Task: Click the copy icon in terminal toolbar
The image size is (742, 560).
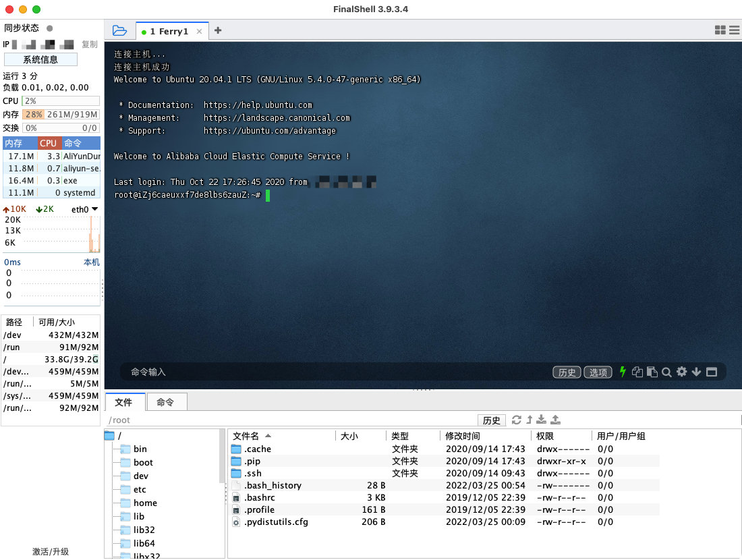Action: point(637,372)
